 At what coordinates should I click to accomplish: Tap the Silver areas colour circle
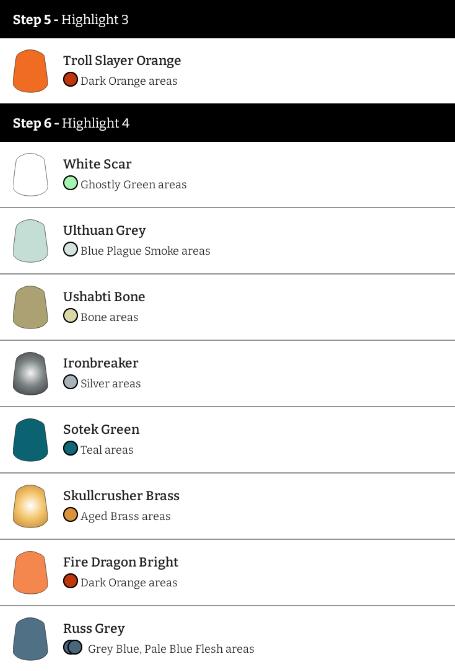point(70,382)
